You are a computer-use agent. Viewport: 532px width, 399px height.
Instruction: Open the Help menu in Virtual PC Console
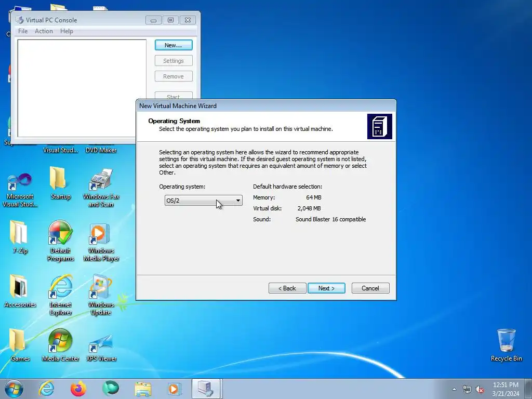tap(66, 31)
